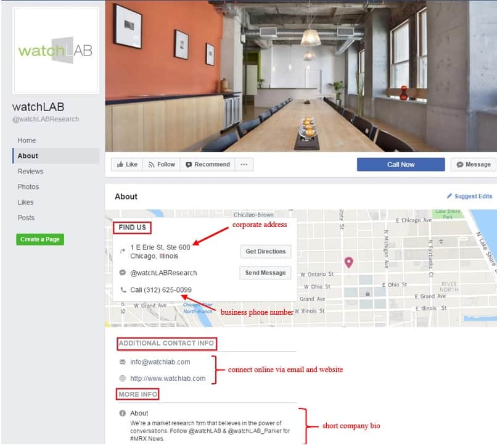497x448 pixels.
Task: Open the three-dots more options menu
Action: point(244,164)
